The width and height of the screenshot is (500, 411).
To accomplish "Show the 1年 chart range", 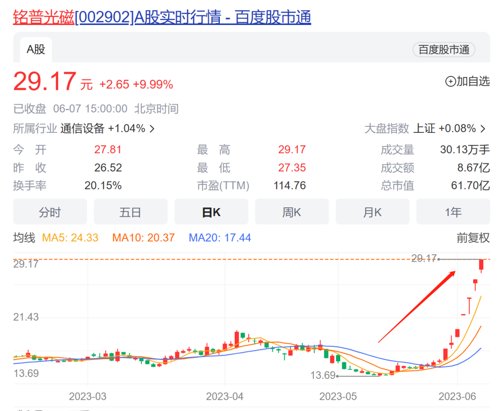I will pos(453,212).
